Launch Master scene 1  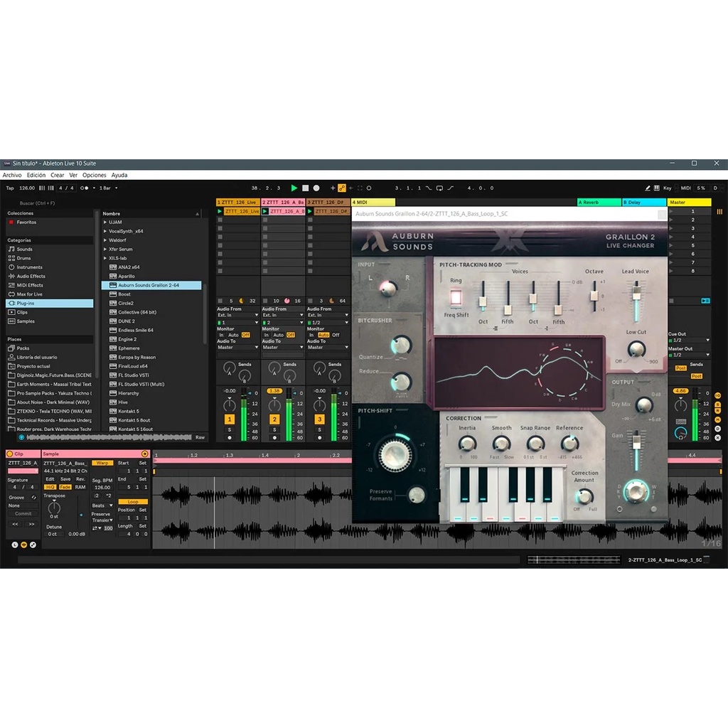coord(671,211)
